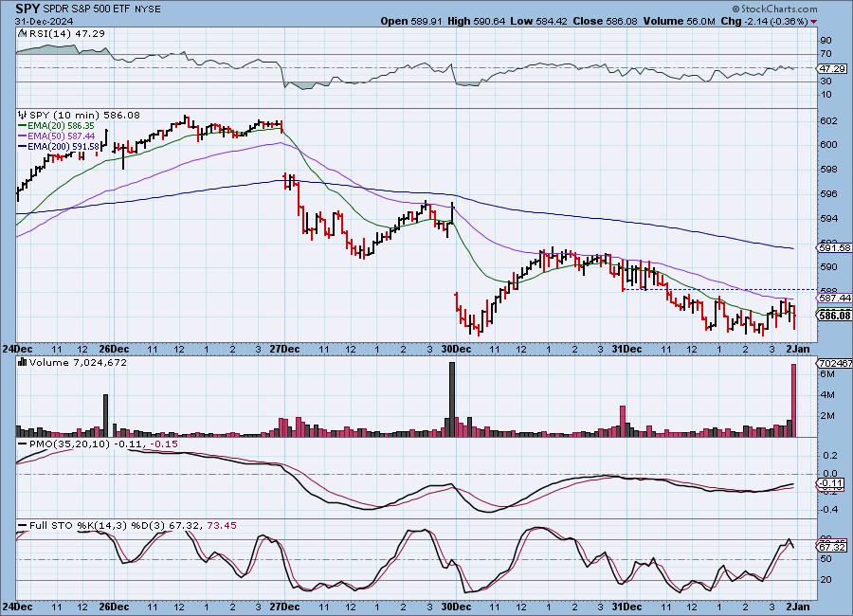Click the SPY ticker symbol in the header

tap(27, 9)
